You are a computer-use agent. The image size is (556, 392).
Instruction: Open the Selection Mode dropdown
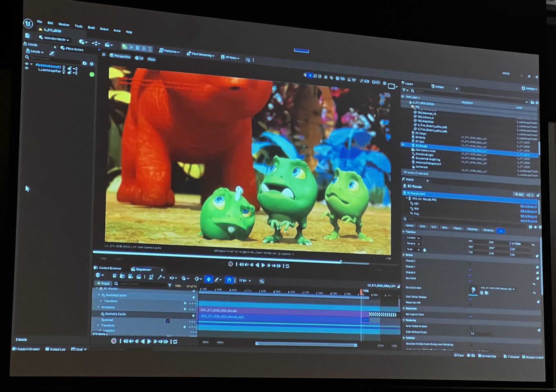coord(54,39)
